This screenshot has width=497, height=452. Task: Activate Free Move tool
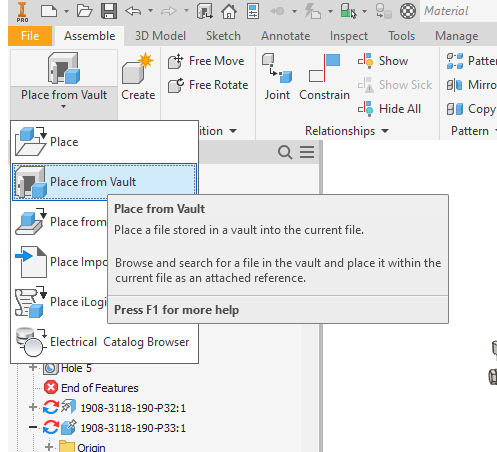point(206,61)
